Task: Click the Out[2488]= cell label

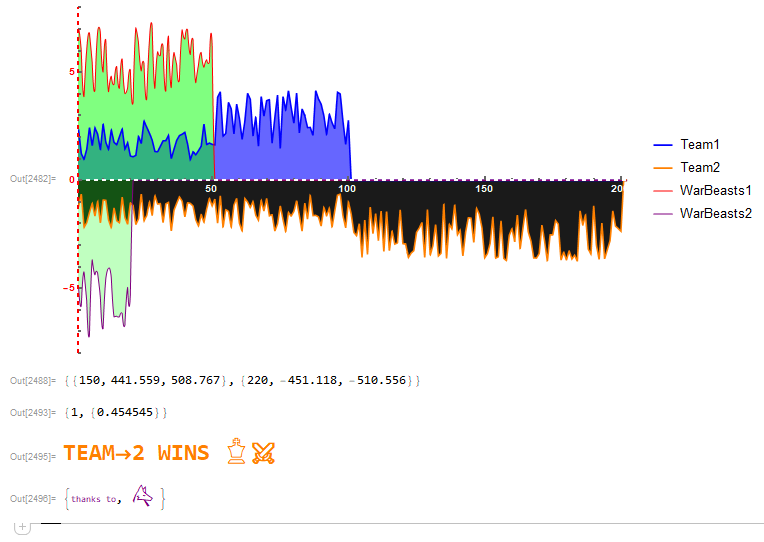Action: (33, 381)
